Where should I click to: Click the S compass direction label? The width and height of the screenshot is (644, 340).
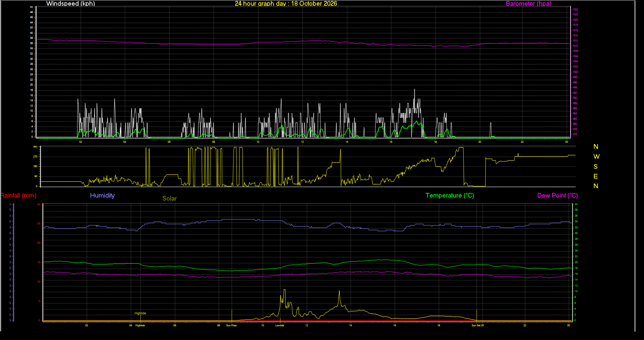coord(596,166)
